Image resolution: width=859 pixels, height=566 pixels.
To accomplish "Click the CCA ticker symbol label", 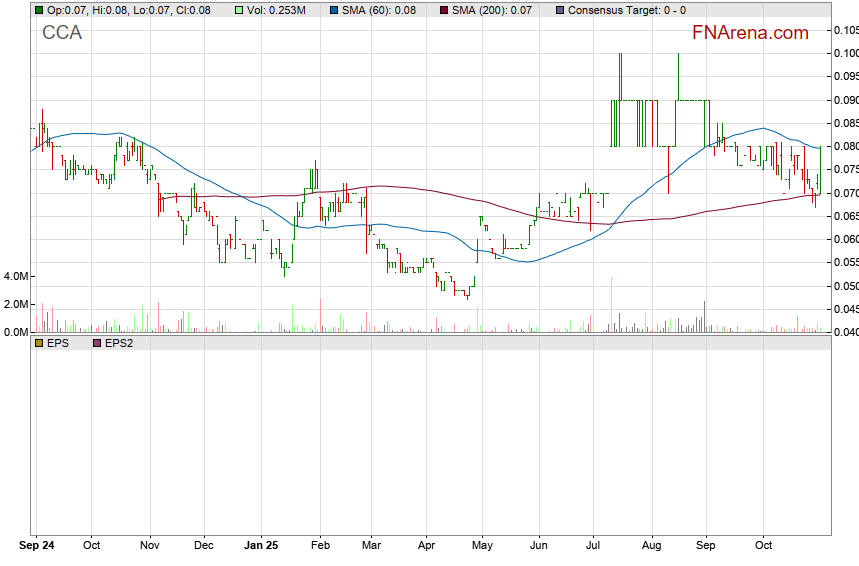I will click(62, 34).
